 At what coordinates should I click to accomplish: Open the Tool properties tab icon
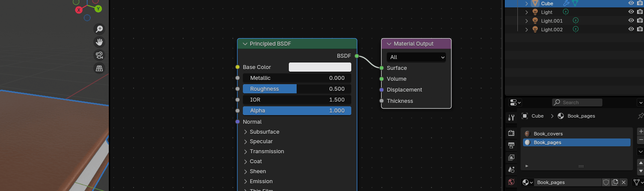coord(511,118)
